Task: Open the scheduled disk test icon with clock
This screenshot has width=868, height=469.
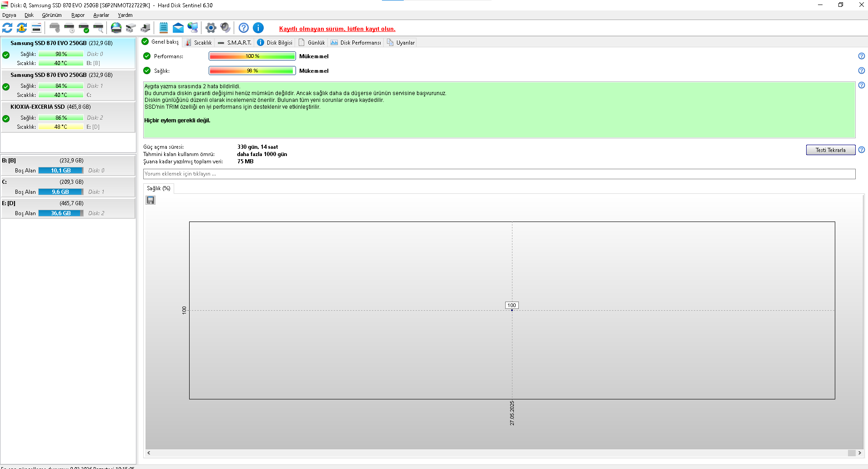Action: (69, 28)
